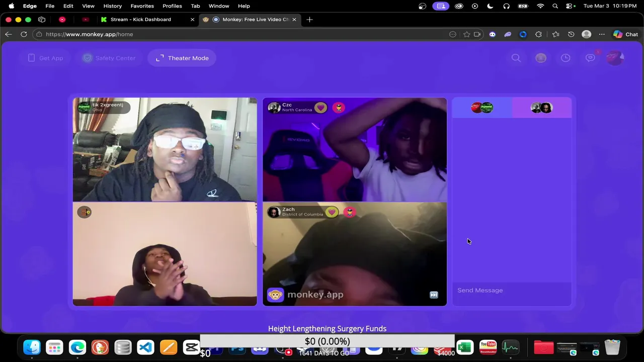Open the history clock icon in Monkey header
Image resolution: width=644 pixels, height=362 pixels.
coord(566,58)
